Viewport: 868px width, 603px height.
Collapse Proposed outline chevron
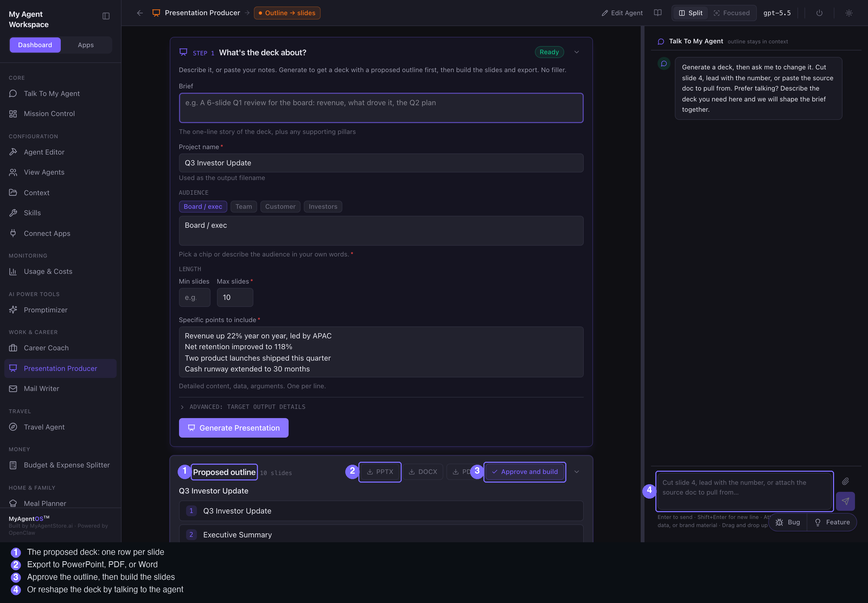(577, 472)
